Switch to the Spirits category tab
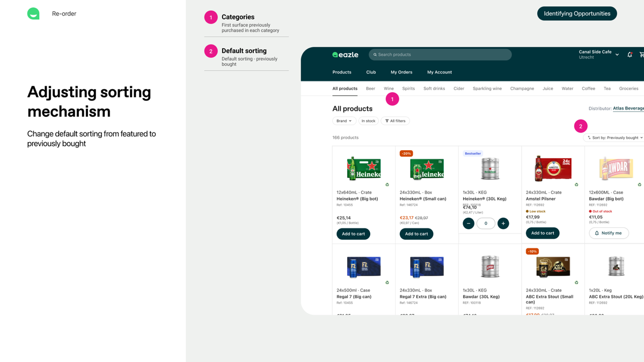The width and height of the screenshot is (644, 362). 408,88
